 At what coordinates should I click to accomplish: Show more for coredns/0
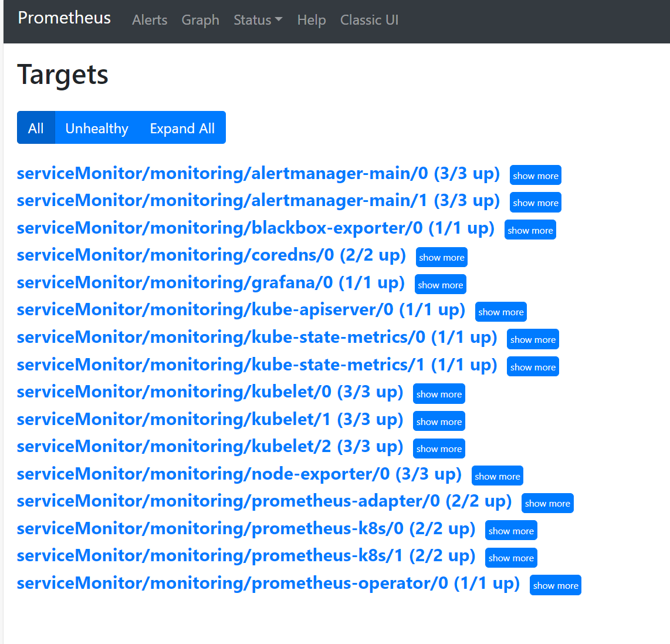point(441,257)
